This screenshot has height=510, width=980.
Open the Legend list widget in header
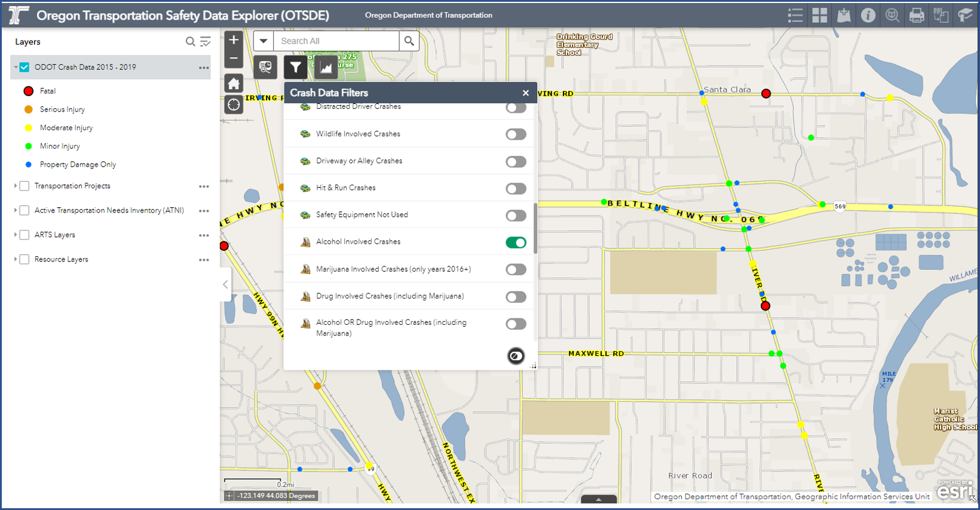pyautogui.click(x=795, y=15)
